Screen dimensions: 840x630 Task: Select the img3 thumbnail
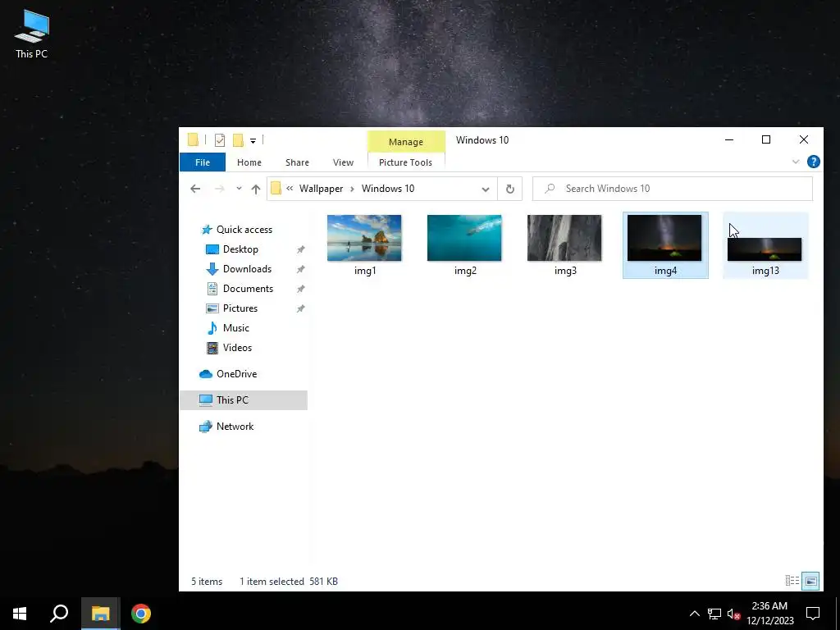coord(564,238)
